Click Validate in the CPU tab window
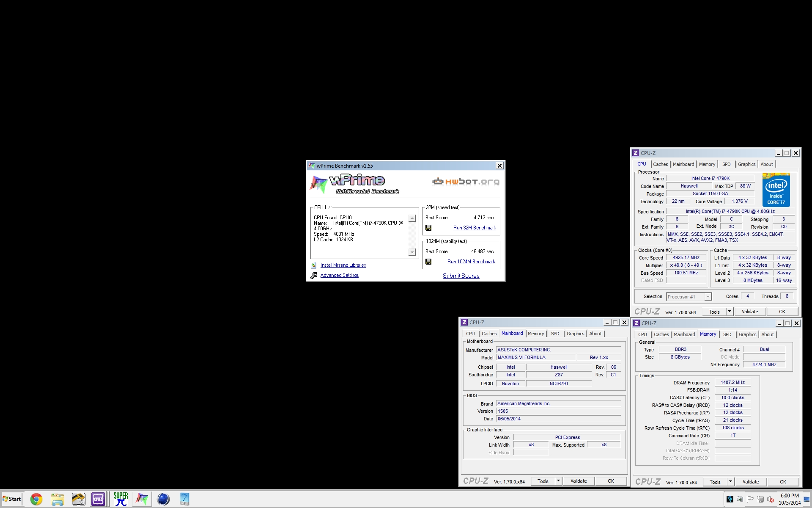The height and width of the screenshot is (508, 812). (x=750, y=312)
